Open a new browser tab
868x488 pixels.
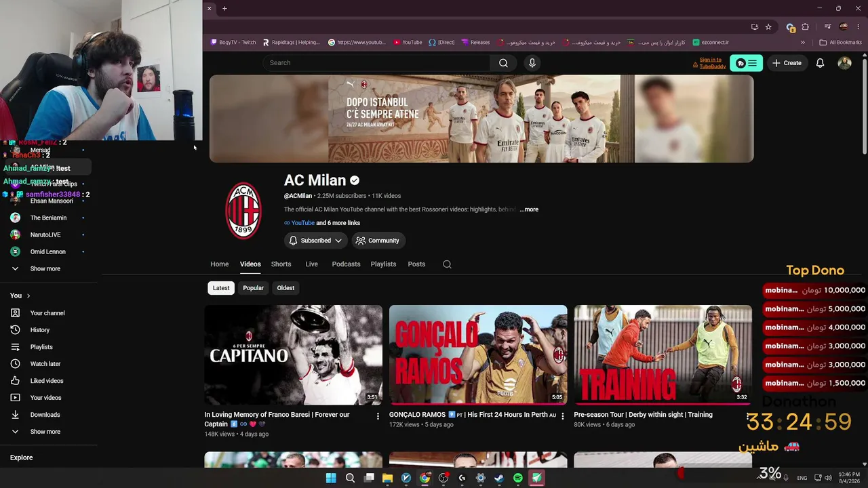click(x=224, y=8)
